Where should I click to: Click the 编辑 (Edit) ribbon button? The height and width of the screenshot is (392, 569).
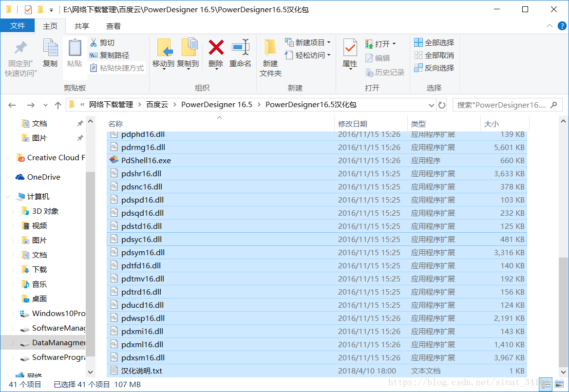click(x=378, y=58)
